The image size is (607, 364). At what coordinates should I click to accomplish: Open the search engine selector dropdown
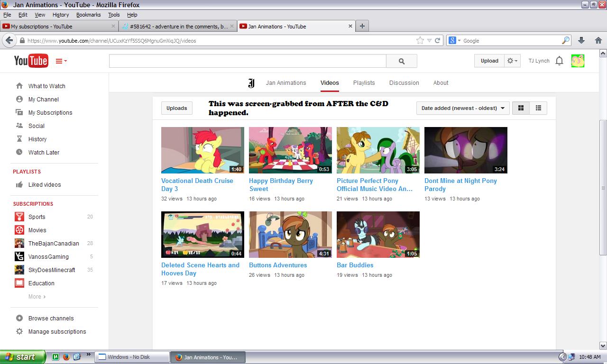454,41
